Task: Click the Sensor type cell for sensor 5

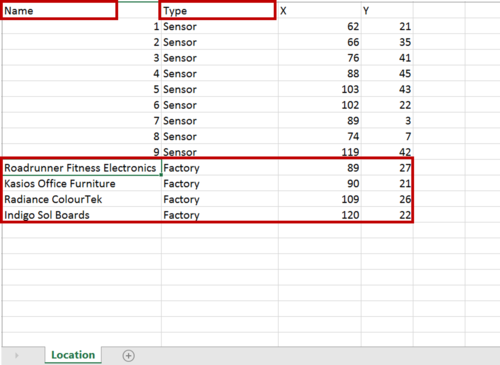Action: 220,89
